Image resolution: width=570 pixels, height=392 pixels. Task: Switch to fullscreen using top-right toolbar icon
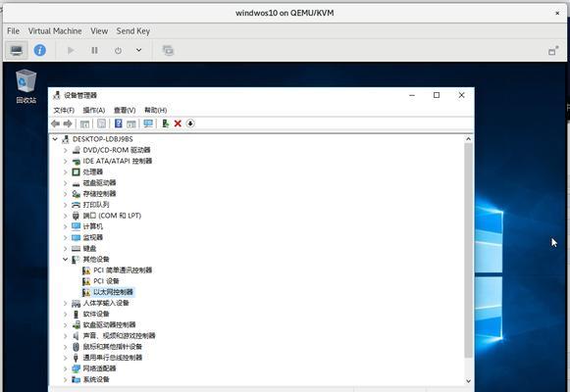pos(553,50)
